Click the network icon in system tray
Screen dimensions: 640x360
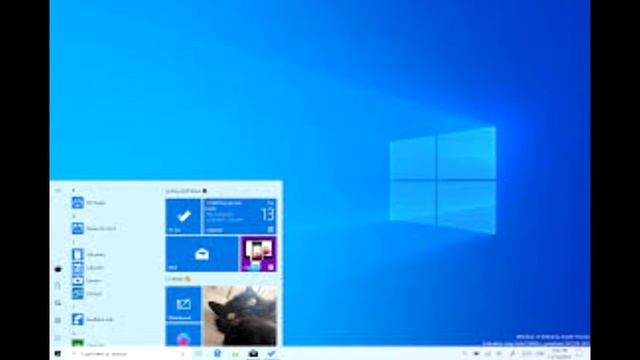(488, 353)
